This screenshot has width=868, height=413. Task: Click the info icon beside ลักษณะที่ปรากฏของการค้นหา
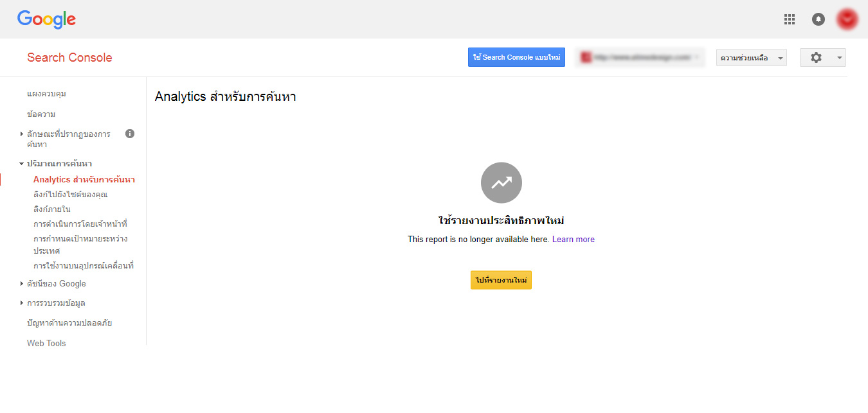coord(130,134)
